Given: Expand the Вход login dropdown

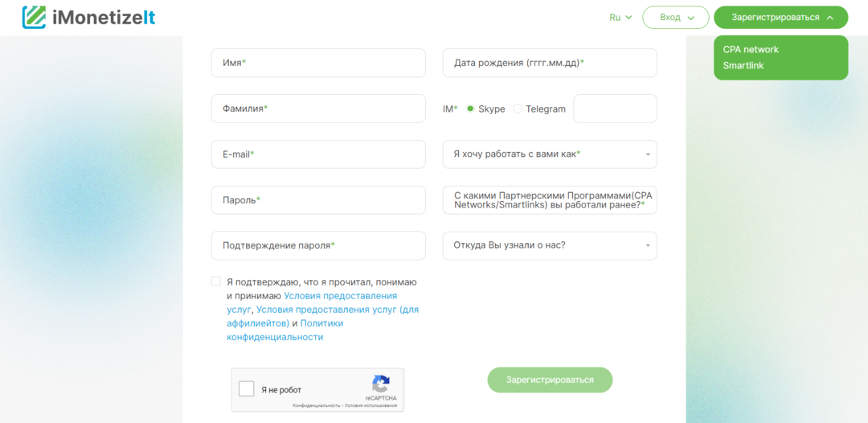Looking at the screenshot, I should tap(675, 18).
